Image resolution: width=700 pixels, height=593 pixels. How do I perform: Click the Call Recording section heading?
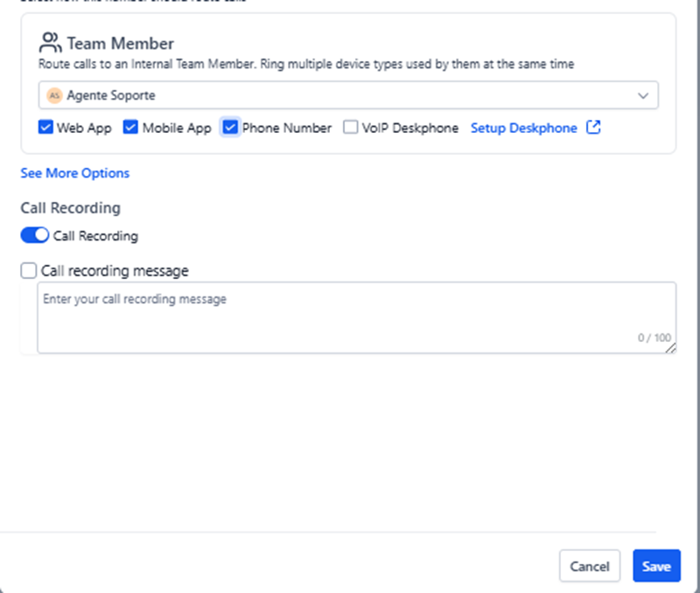[x=70, y=208]
